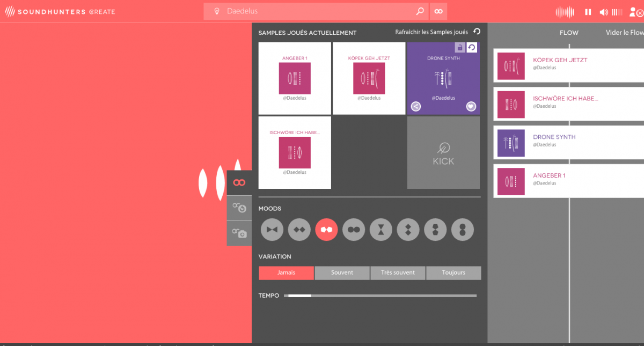The height and width of the screenshot is (346, 644).
Task: Toggle the lock on Drone Synth
Action: tap(459, 48)
